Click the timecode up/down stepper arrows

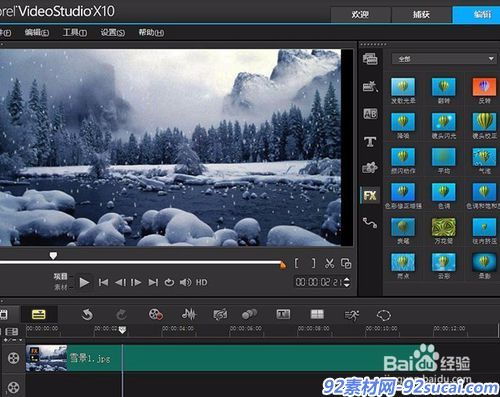pyautogui.click(x=347, y=282)
